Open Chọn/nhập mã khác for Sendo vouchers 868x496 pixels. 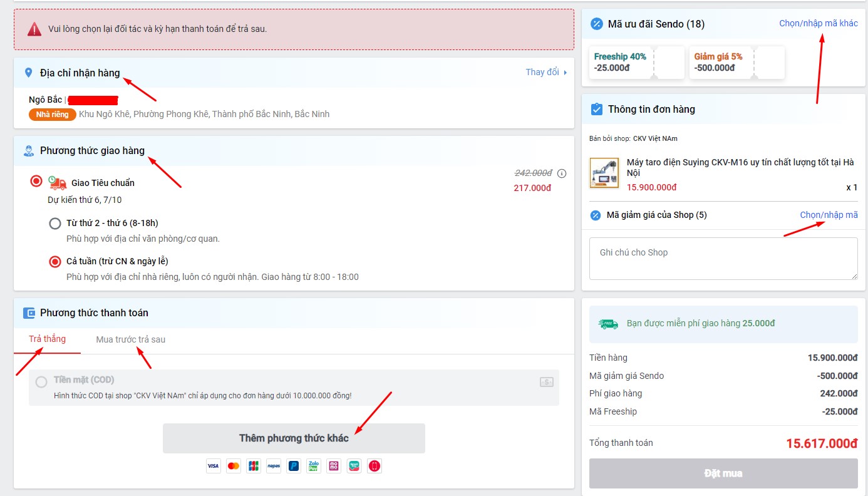coord(819,23)
